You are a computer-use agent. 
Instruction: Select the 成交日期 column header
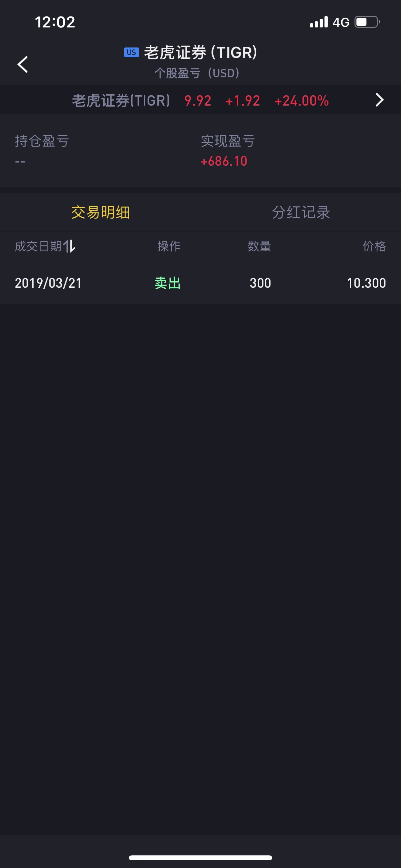point(38,246)
